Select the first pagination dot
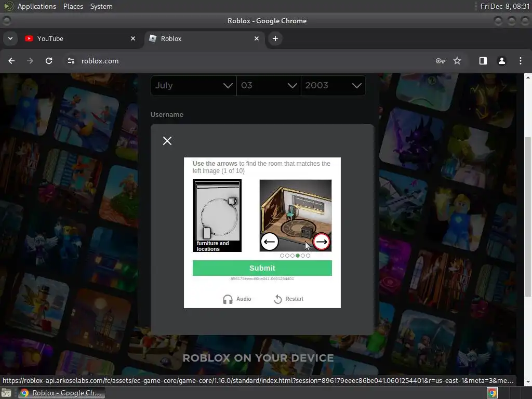Screen dimensions: 532x399 pyautogui.click(x=282, y=256)
